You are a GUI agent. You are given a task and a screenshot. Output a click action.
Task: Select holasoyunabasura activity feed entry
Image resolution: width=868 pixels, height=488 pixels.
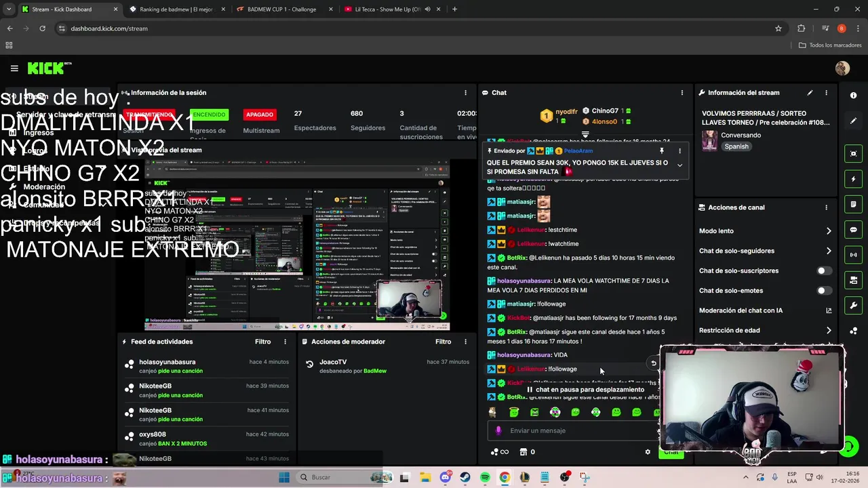(206, 366)
